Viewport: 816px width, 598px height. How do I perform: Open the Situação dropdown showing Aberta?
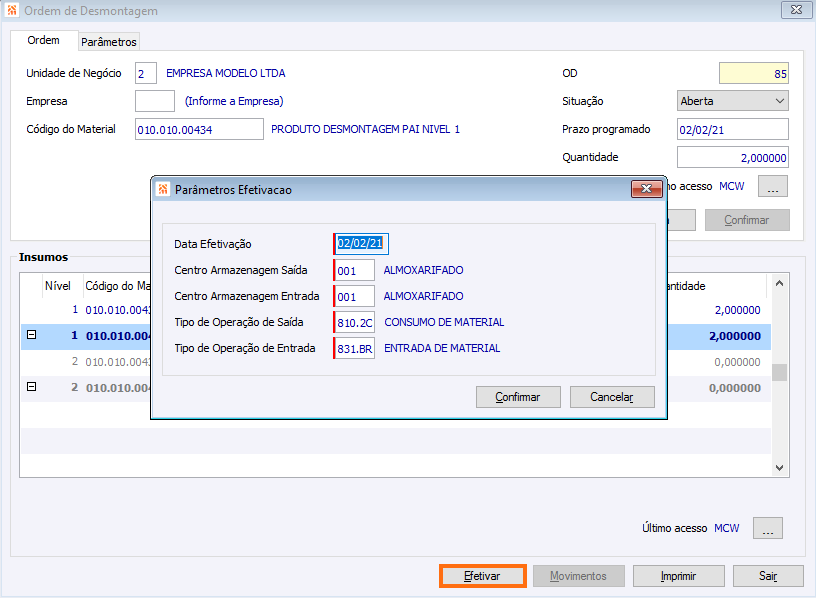(732, 101)
